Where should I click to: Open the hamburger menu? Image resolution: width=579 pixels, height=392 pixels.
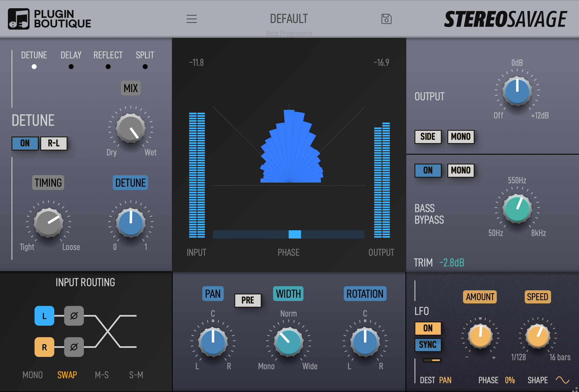click(x=192, y=19)
